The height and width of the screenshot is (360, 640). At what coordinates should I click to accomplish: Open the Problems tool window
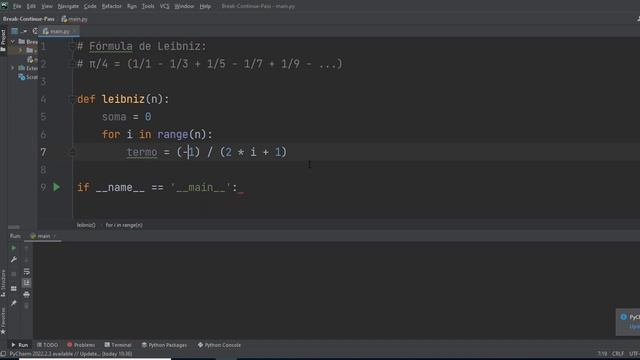[81, 345]
